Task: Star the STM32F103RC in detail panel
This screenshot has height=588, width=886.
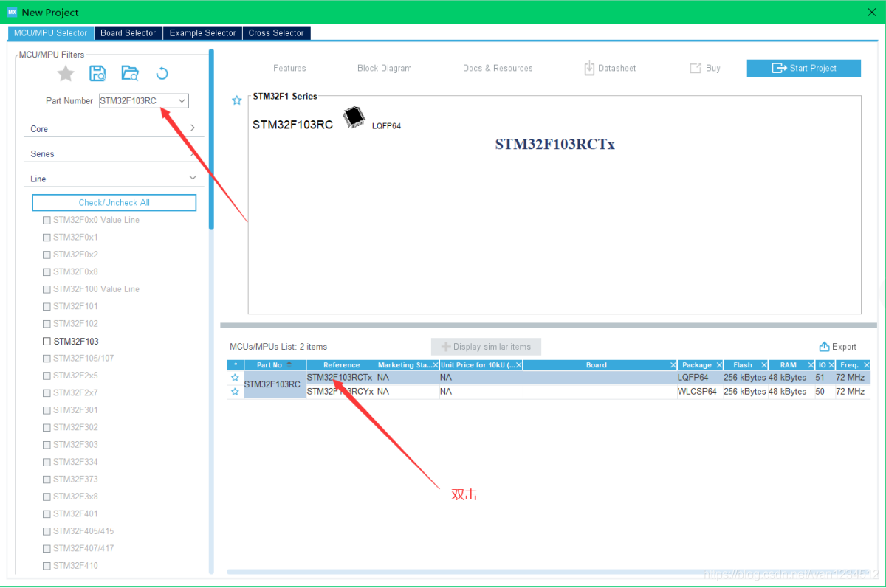Action: click(x=237, y=100)
